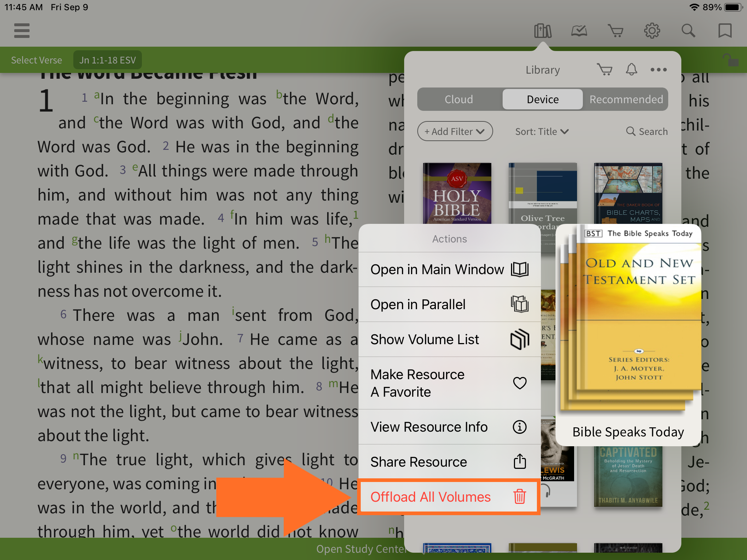Tap the Bible Speaks Today title label
747x560 pixels.
[x=628, y=432]
